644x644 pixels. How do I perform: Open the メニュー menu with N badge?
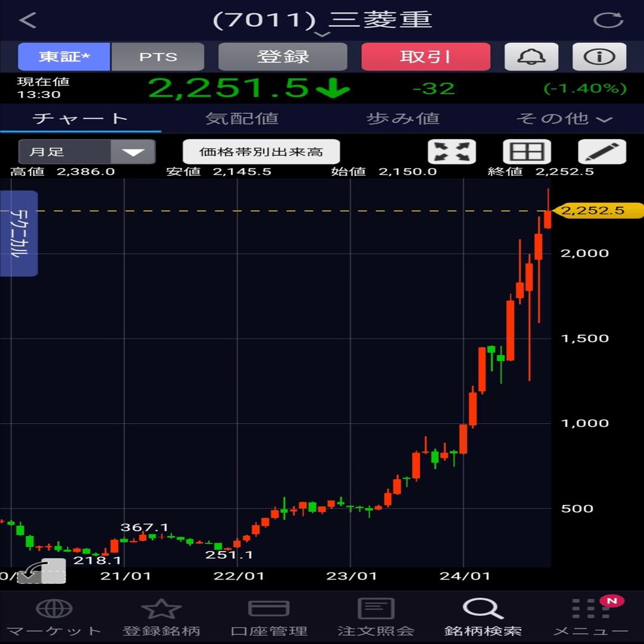coord(590,616)
